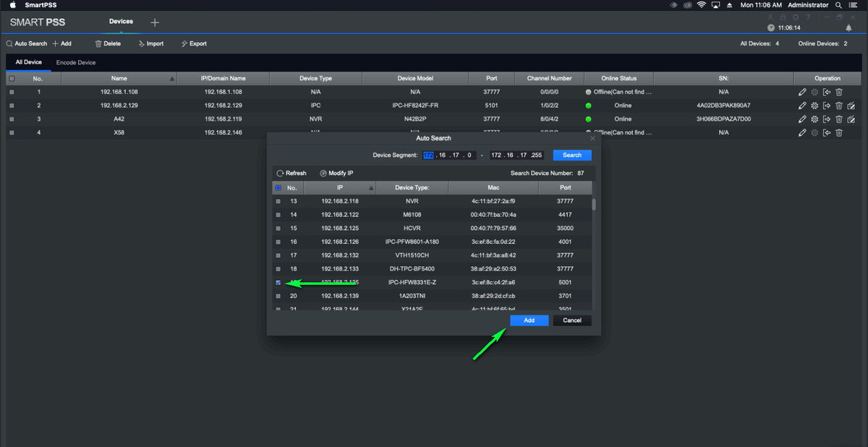Open new tab with the plus button
This screenshot has height=447, width=868.
154,22
